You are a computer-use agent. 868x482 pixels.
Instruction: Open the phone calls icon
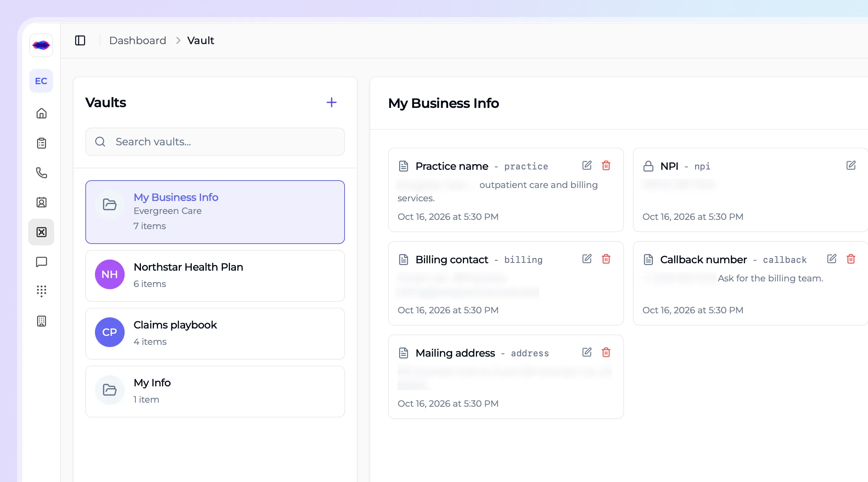pos(41,173)
